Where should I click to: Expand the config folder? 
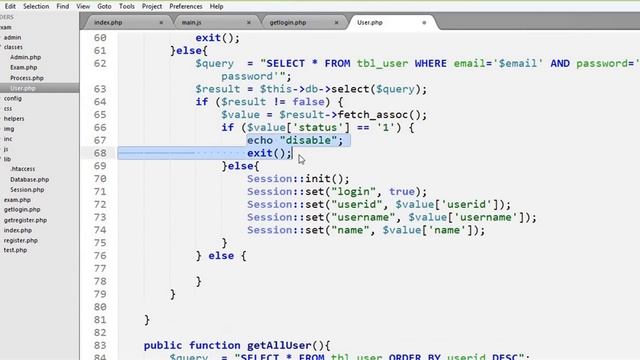(13, 98)
